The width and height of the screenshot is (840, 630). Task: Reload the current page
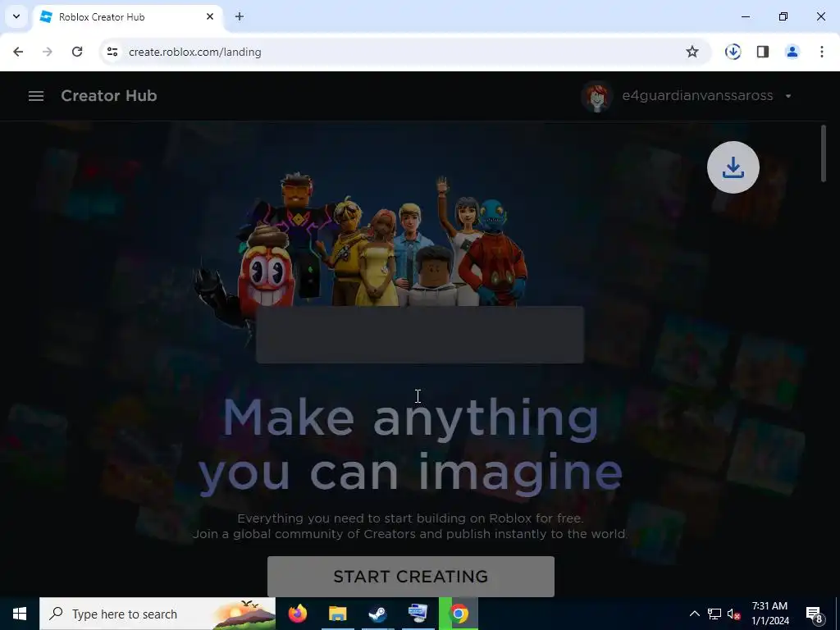77,52
